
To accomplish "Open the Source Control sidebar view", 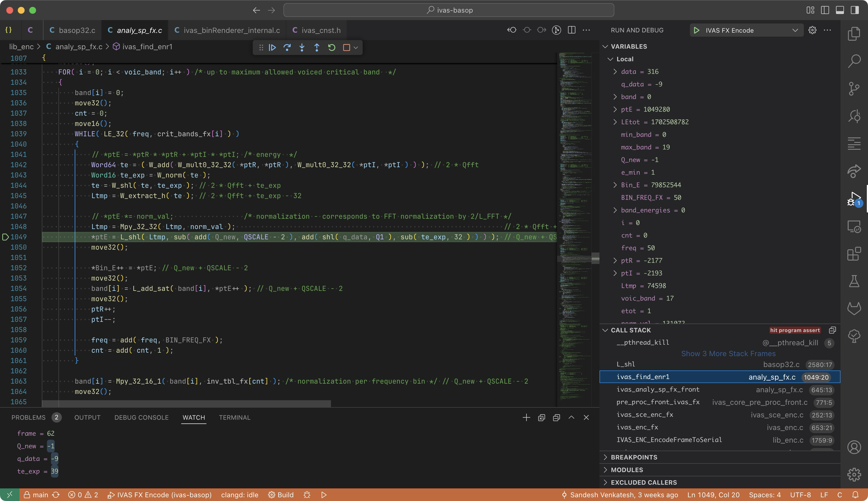I will tap(854, 88).
